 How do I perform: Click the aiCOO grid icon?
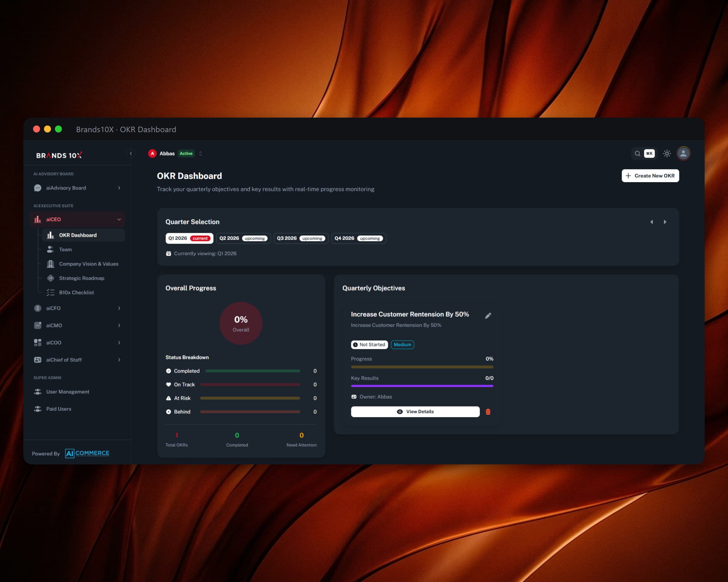click(x=38, y=343)
